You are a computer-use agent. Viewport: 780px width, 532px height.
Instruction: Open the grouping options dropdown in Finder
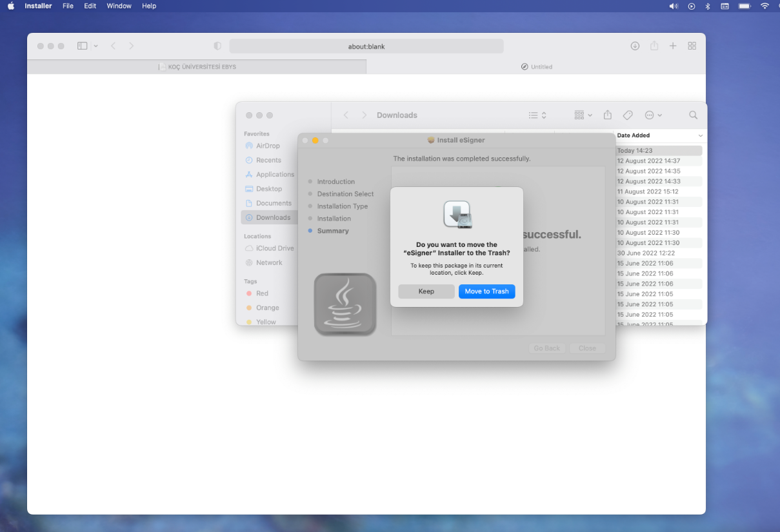[x=582, y=115]
